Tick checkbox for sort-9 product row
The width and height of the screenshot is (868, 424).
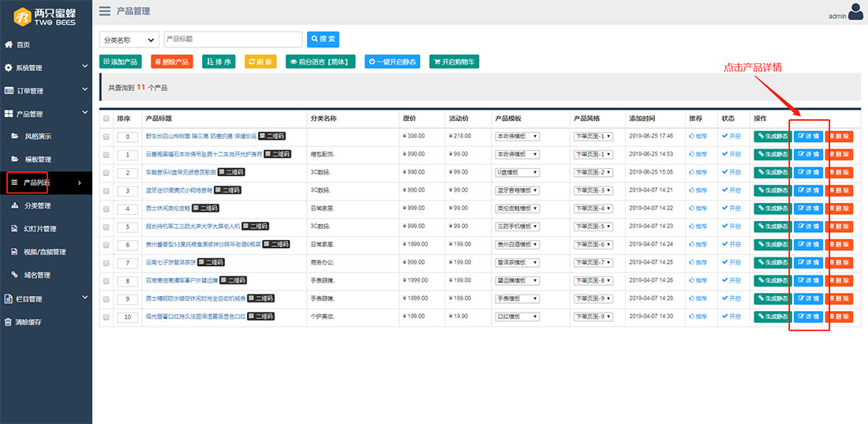point(107,299)
